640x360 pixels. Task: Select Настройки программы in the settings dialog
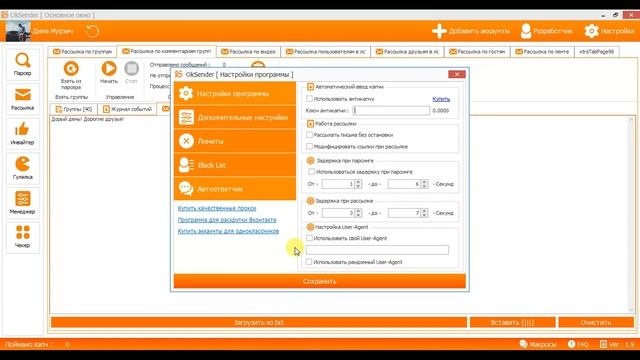point(235,93)
